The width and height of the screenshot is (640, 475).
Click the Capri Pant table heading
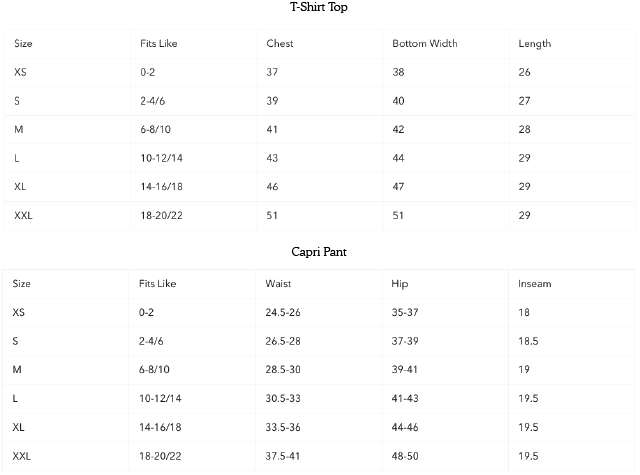(318, 252)
